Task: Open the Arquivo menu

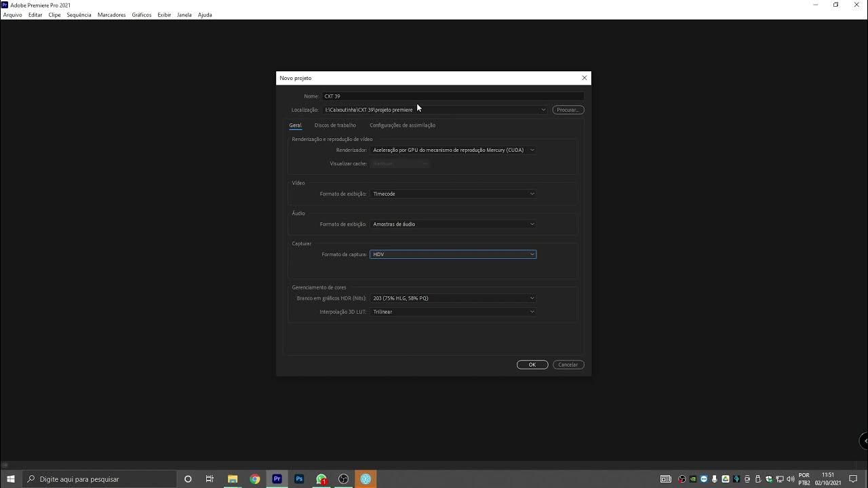Action: click(12, 15)
